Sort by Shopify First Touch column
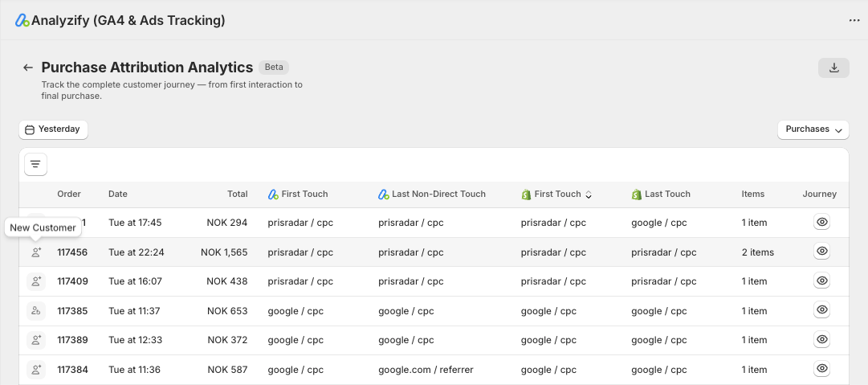Image resolution: width=868 pixels, height=385 pixels. (556, 195)
